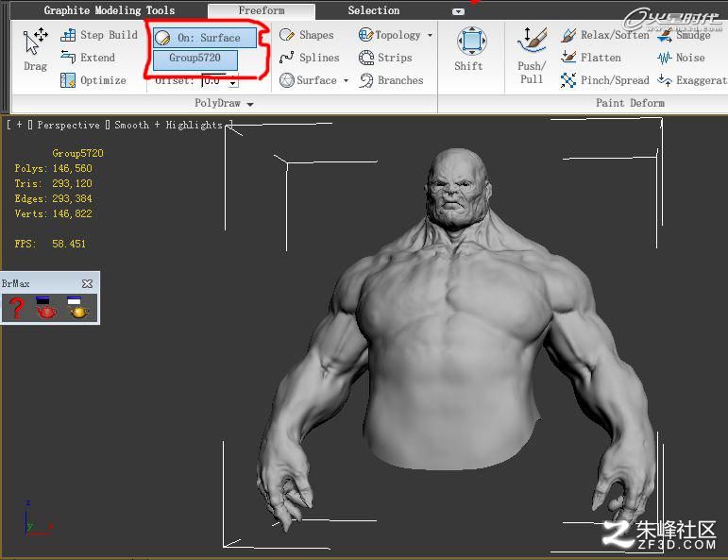
Task: Click the BrMax toolbar title
Action: (15, 283)
